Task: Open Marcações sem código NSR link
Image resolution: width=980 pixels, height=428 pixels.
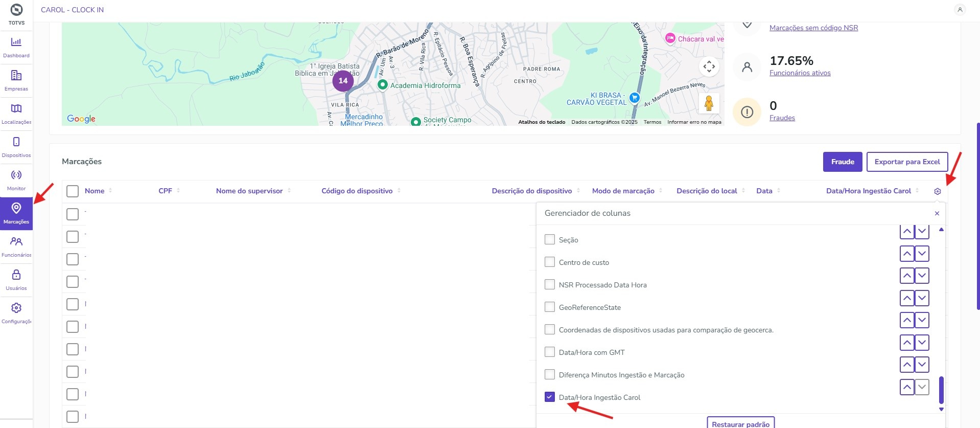Action: 813,28
